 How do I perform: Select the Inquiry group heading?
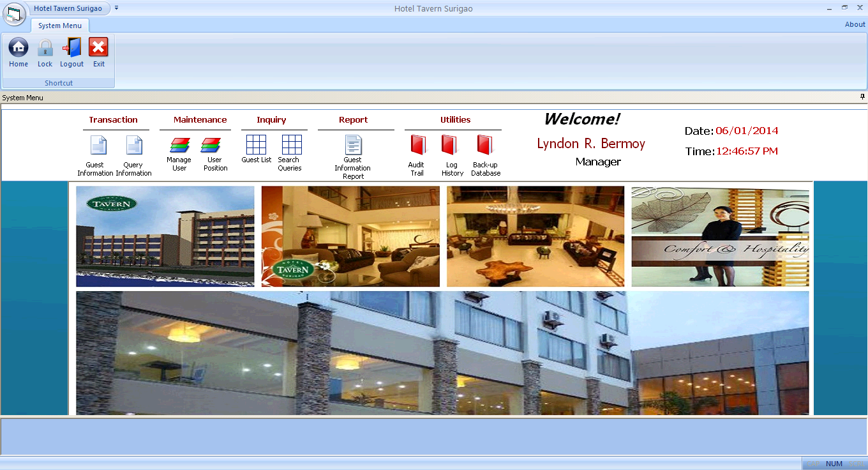click(272, 120)
